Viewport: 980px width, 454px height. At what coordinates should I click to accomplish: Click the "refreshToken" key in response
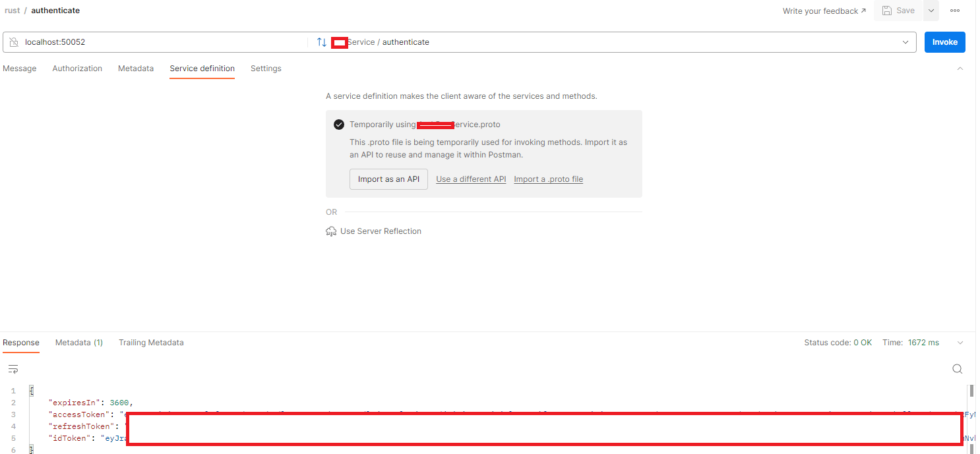81,426
